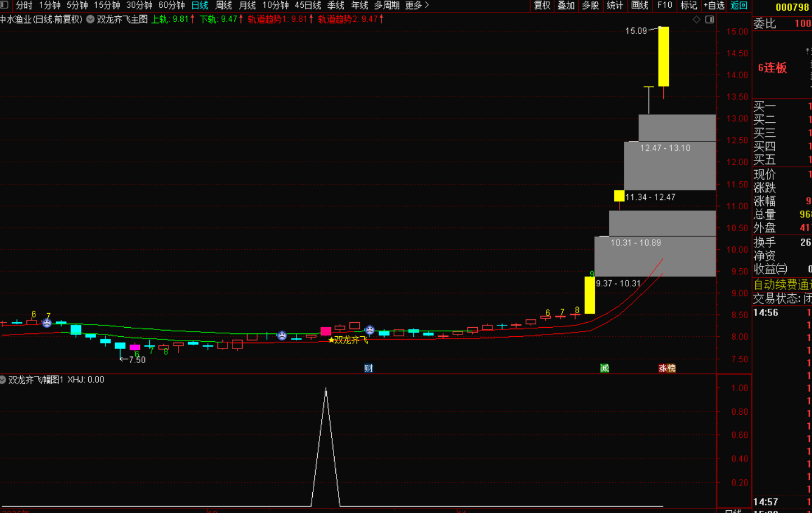Toggle 复权 price adjustment
Screen dimensions: 812x513
point(542,5)
